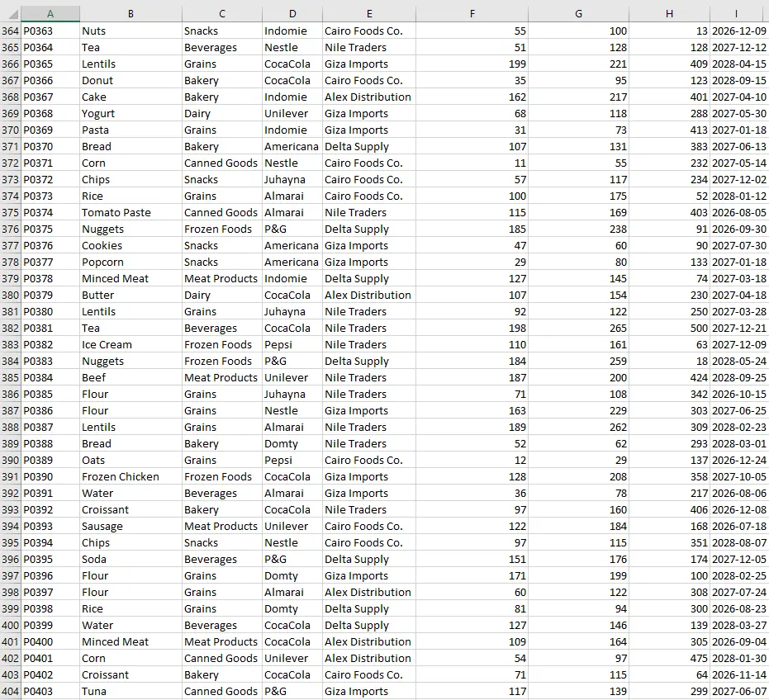
Task: Click the Soda product cell
Action: 131,560
